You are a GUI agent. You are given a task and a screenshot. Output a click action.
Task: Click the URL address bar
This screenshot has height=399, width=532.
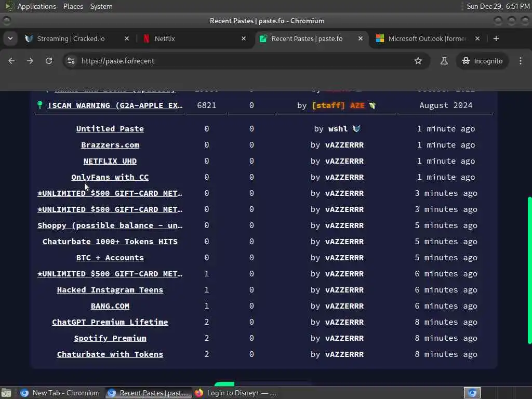pos(246,61)
